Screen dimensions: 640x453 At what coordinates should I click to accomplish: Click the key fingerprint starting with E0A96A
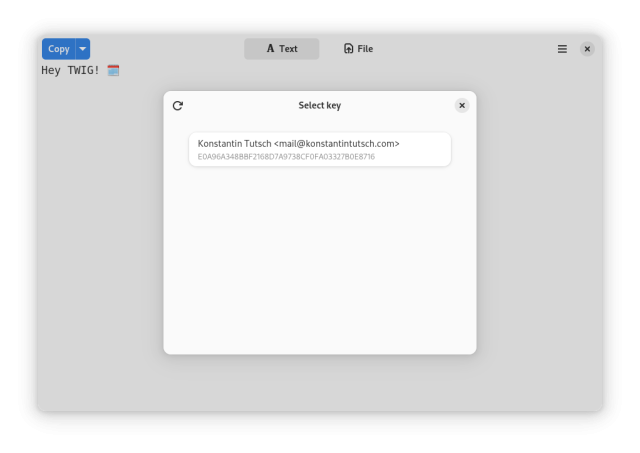coord(286,157)
